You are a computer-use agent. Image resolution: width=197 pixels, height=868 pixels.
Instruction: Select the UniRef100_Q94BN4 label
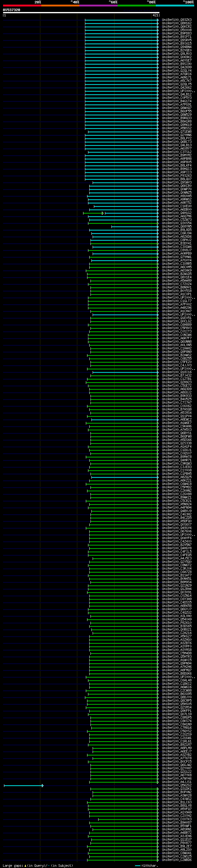click(x=177, y=47)
